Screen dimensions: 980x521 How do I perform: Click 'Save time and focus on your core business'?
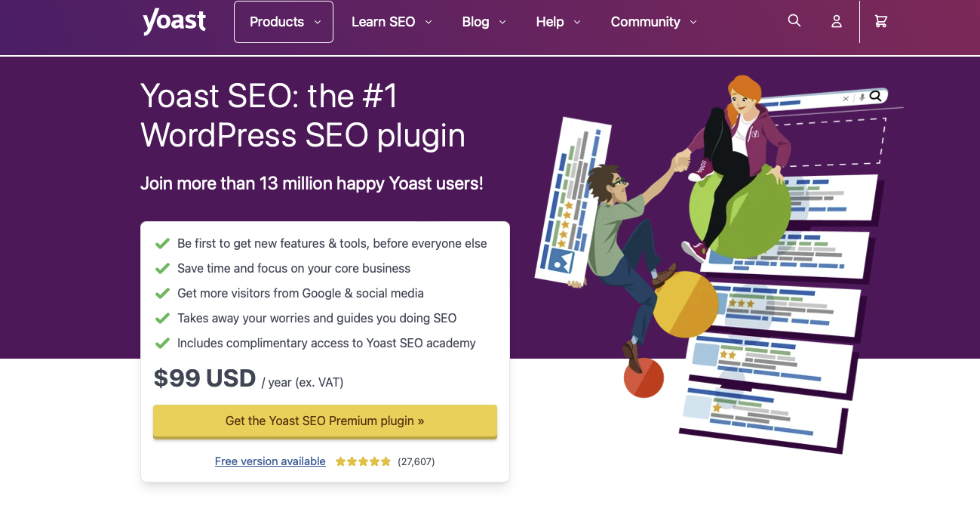click(x=294, y=269)
